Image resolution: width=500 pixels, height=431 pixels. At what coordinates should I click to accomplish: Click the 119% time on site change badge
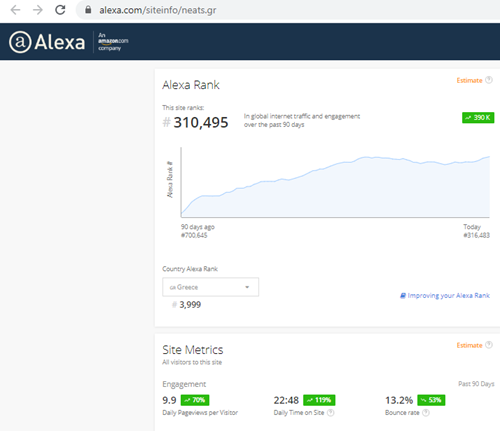point(319,400)
